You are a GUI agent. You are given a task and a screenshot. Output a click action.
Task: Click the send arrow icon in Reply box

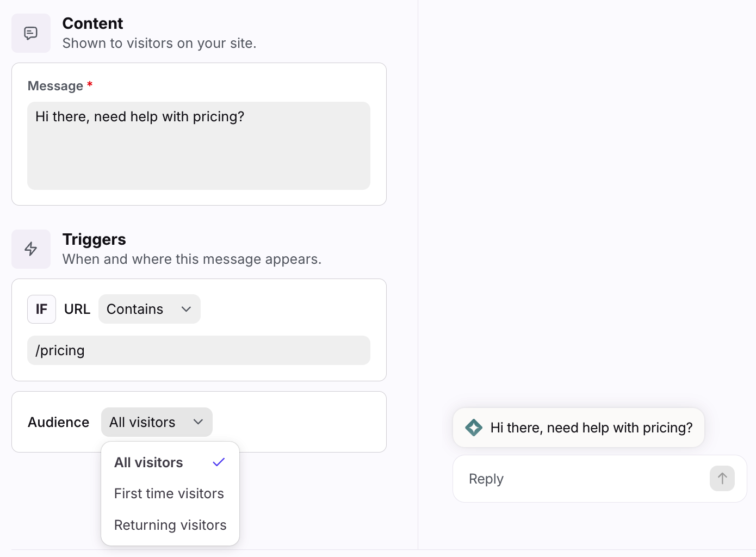click(722, 479)
